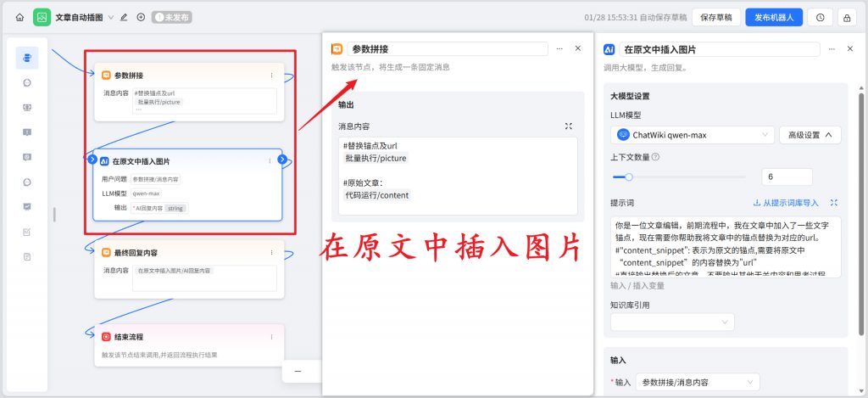This screenshot has height=398, width=868.
Task: Click the AI icon in right panel header
Action: click(609, 49)
